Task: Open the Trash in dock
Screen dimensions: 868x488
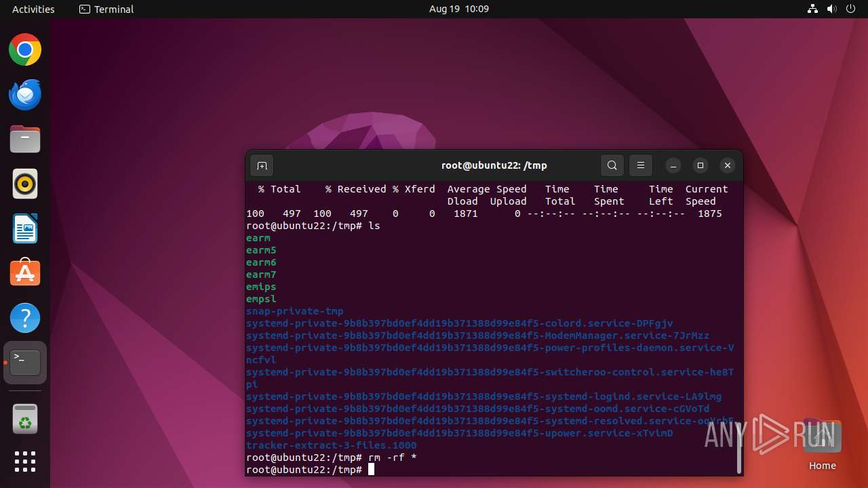Action: pos(25,419)
